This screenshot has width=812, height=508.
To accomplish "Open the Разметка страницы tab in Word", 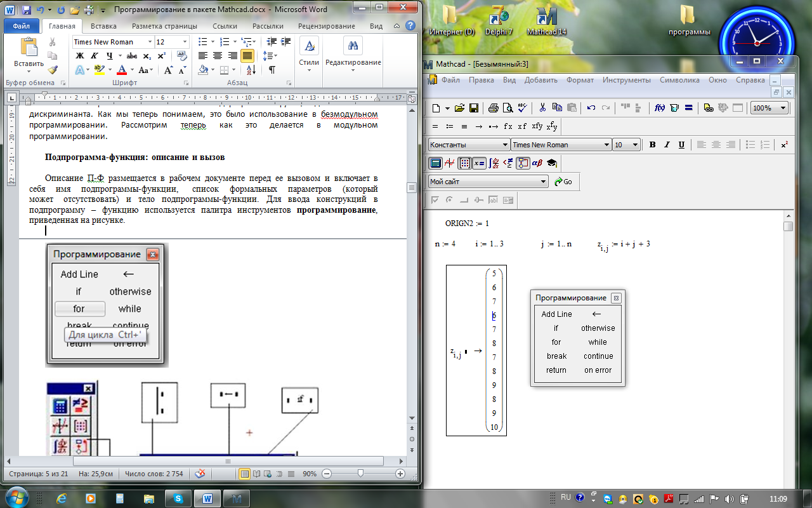I will pos(164,26).
